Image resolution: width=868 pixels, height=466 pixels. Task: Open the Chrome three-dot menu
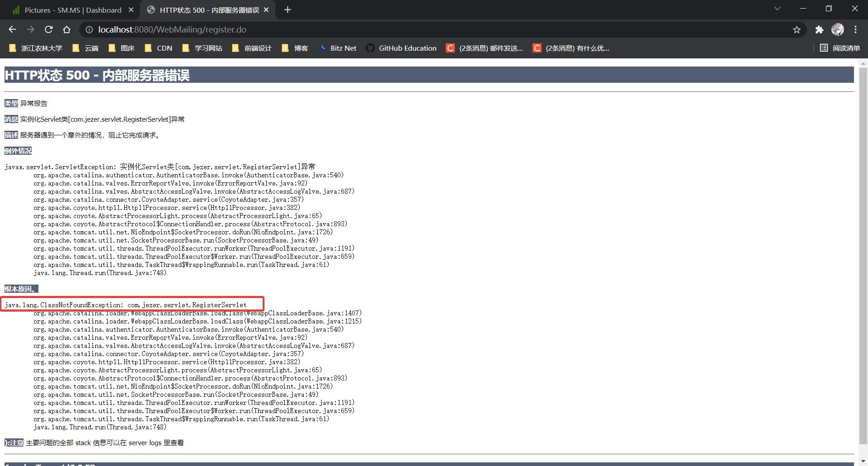pos(856,29)
